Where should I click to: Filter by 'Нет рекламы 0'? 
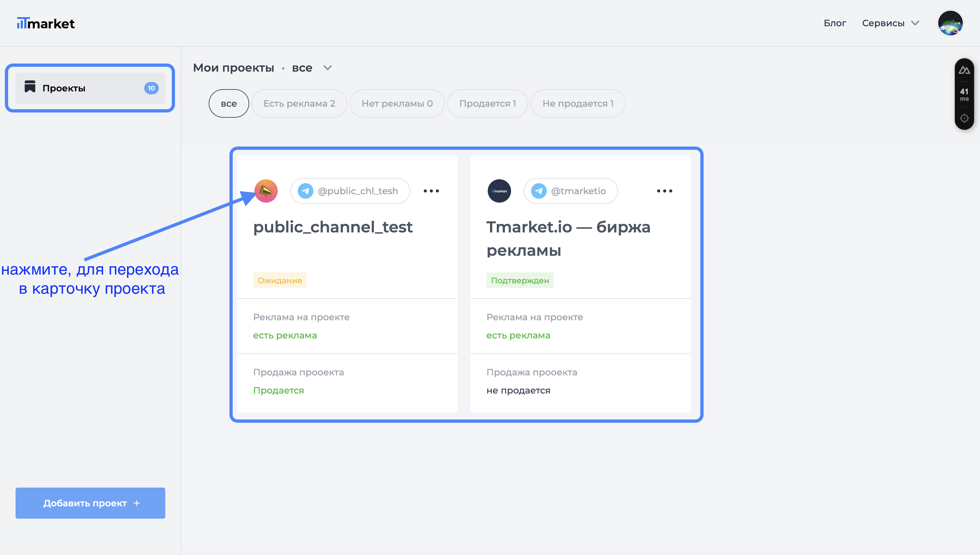click(397, 103)
